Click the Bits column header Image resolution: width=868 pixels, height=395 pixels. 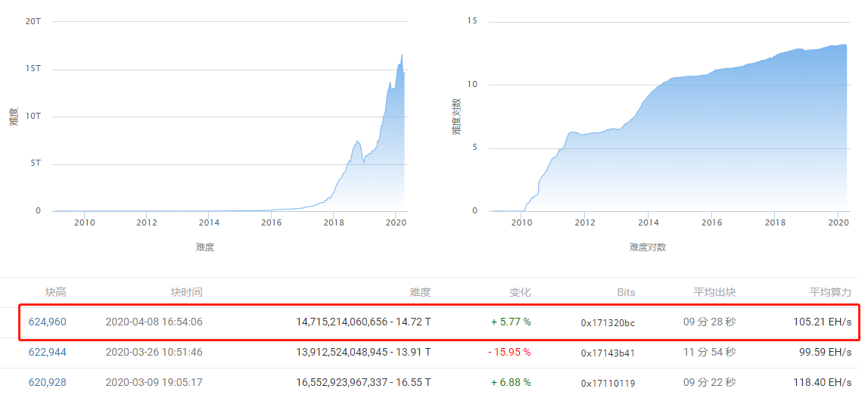(626, 292)
